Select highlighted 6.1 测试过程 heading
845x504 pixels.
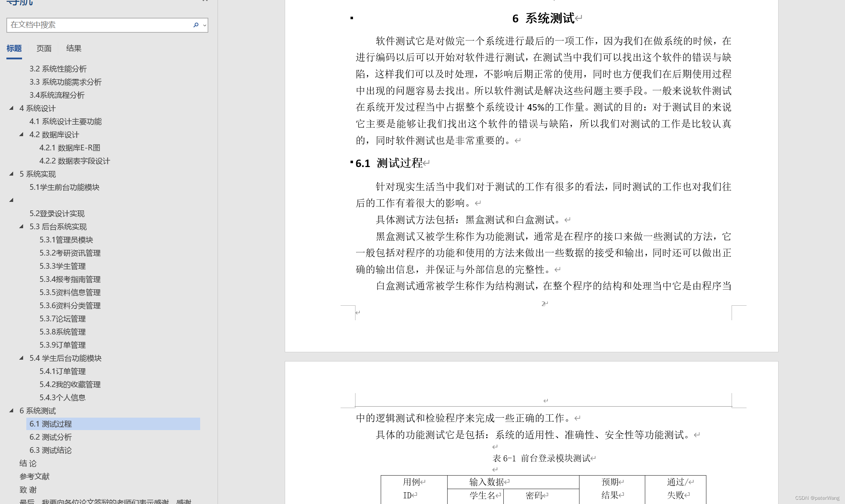click(113, 424)
